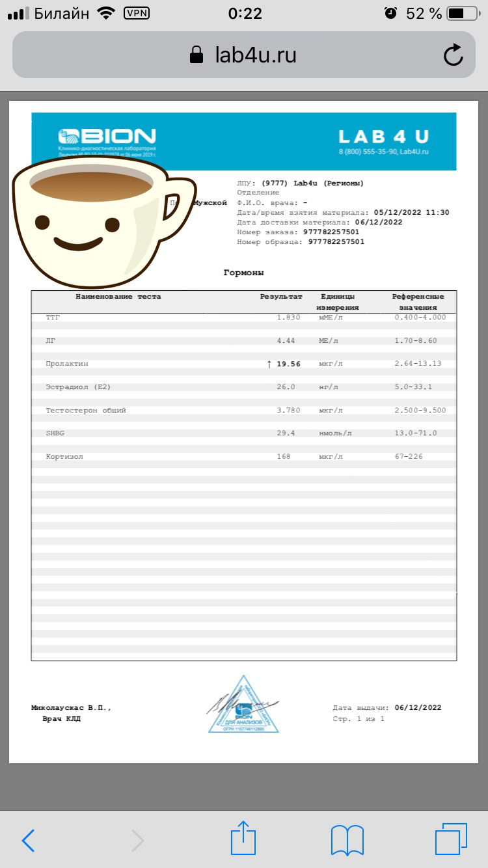Tap the lab4u.ru address field
The width and height of the screenshot is (488, 868).
coord(255,55)
